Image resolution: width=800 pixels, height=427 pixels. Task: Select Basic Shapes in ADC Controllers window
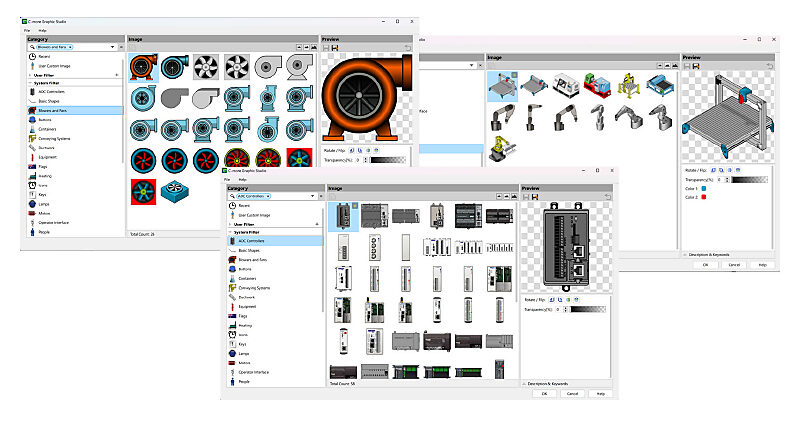pos(275,250)
